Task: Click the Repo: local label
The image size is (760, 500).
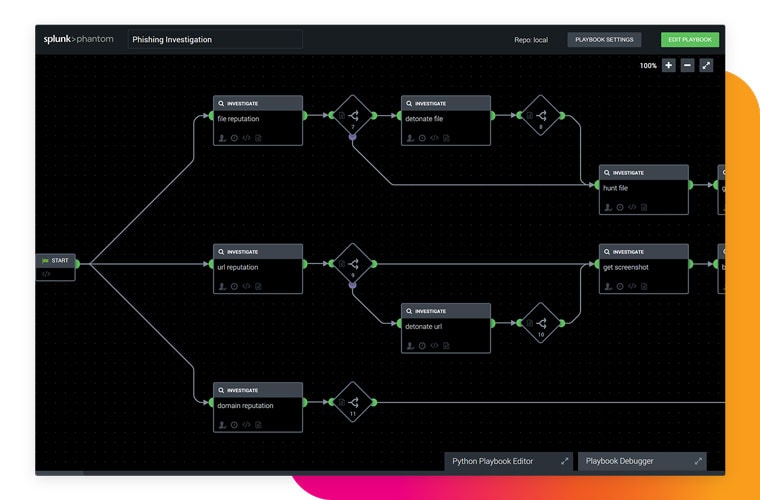Action: 531,40
